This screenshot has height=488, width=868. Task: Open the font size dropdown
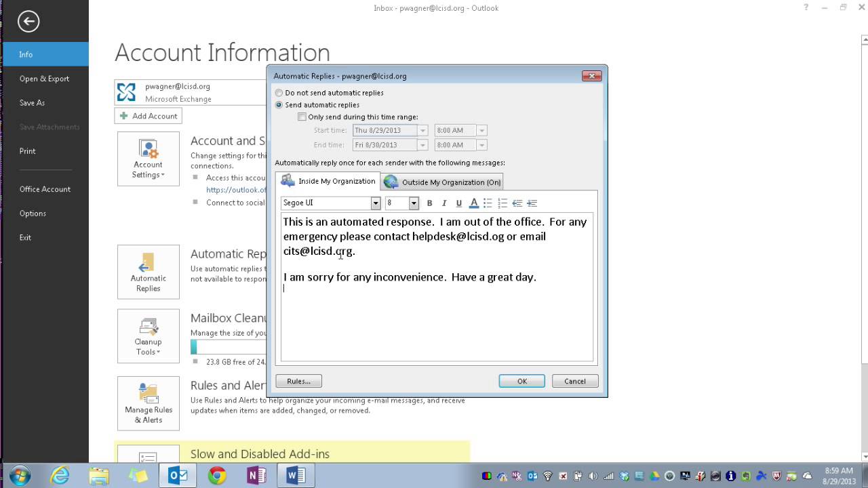tap(414, 203)
